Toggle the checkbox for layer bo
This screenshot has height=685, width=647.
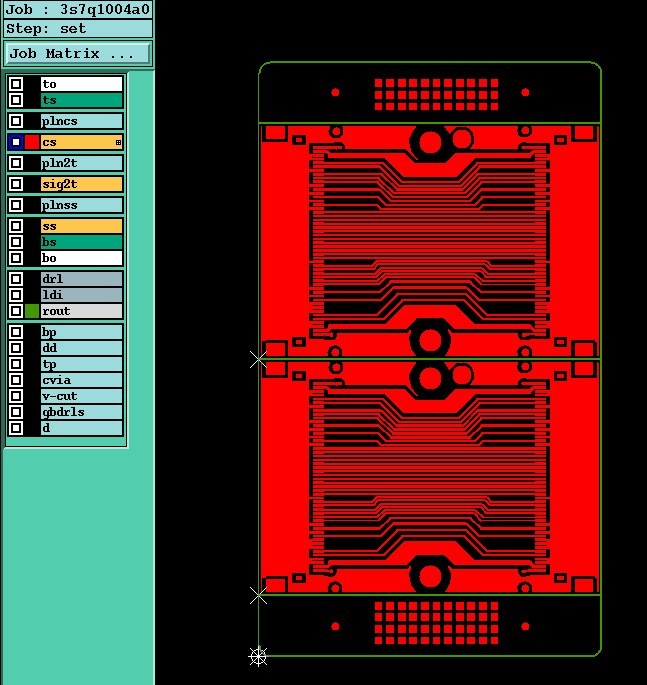(x=16, y=258)
